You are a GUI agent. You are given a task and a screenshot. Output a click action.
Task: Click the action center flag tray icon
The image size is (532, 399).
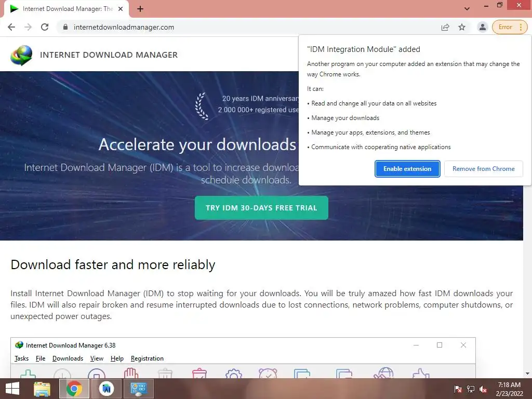[x=458, y=389]
